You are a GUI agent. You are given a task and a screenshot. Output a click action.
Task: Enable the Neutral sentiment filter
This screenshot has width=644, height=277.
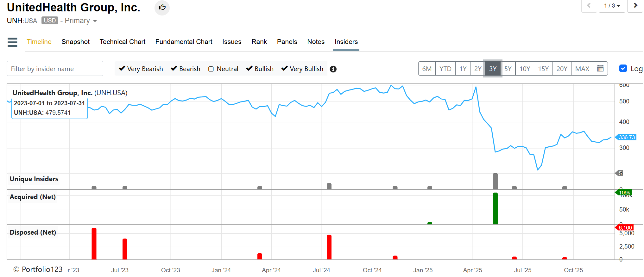[211, 69]
